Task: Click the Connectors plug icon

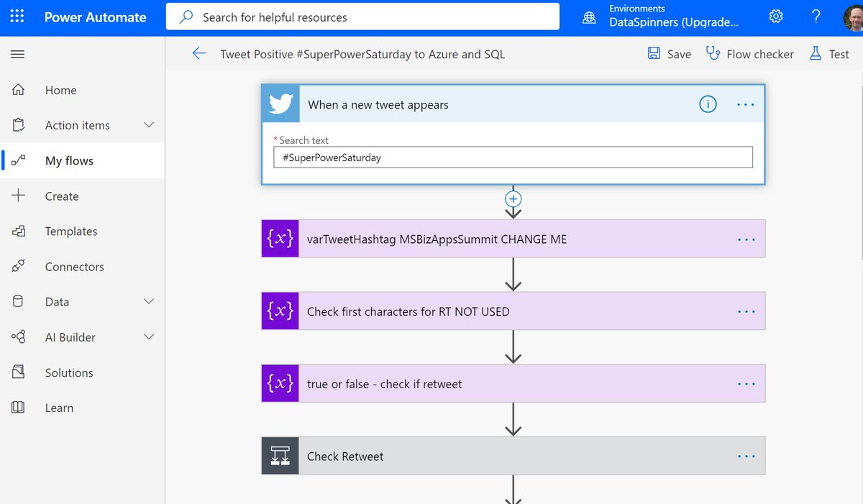Action: (19, 266)
